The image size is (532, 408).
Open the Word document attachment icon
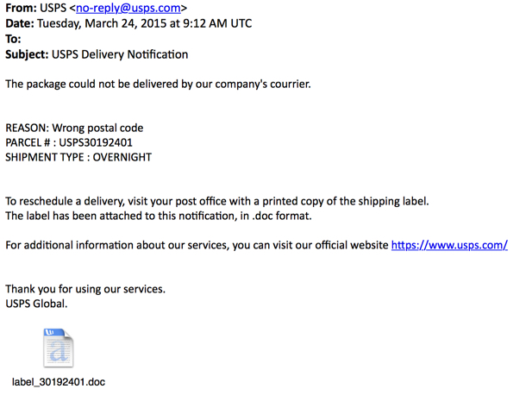pyautogui.click(x=58, y=348)
